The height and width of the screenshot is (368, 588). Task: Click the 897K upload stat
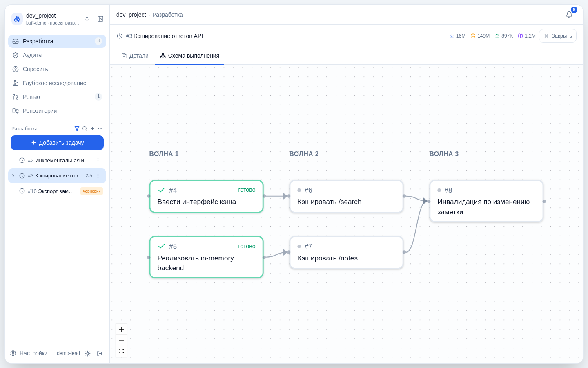click(503, 36)
